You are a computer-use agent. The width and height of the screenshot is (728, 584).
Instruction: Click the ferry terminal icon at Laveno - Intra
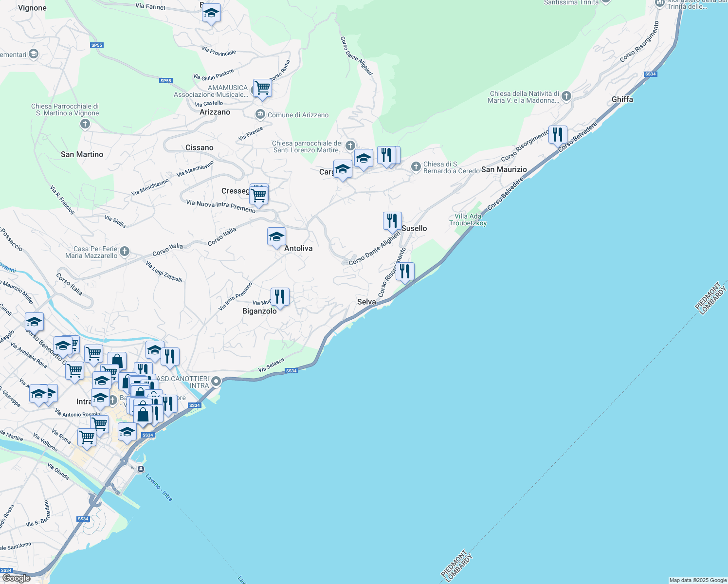pyautogui.click(x=141, y=469)
